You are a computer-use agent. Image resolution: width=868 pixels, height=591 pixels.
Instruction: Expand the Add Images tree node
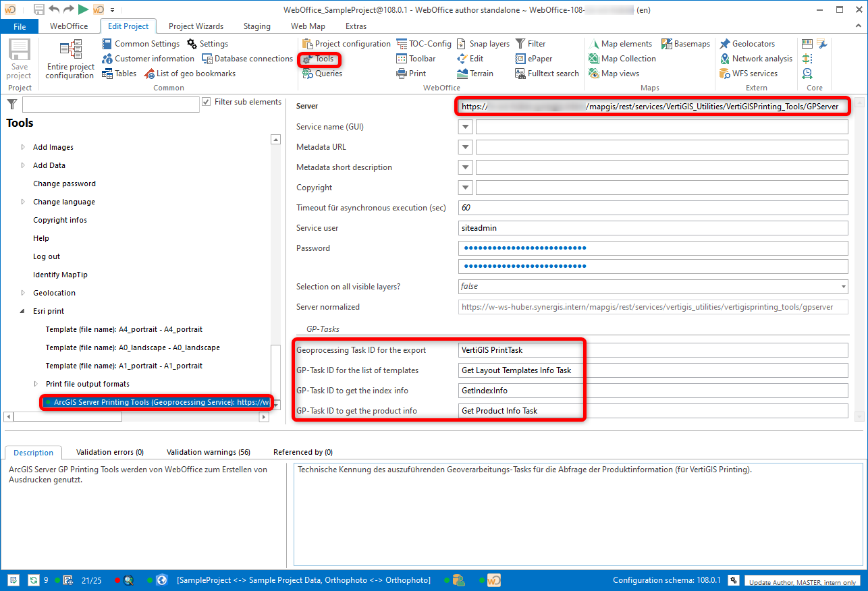click(x=23, y=147)
